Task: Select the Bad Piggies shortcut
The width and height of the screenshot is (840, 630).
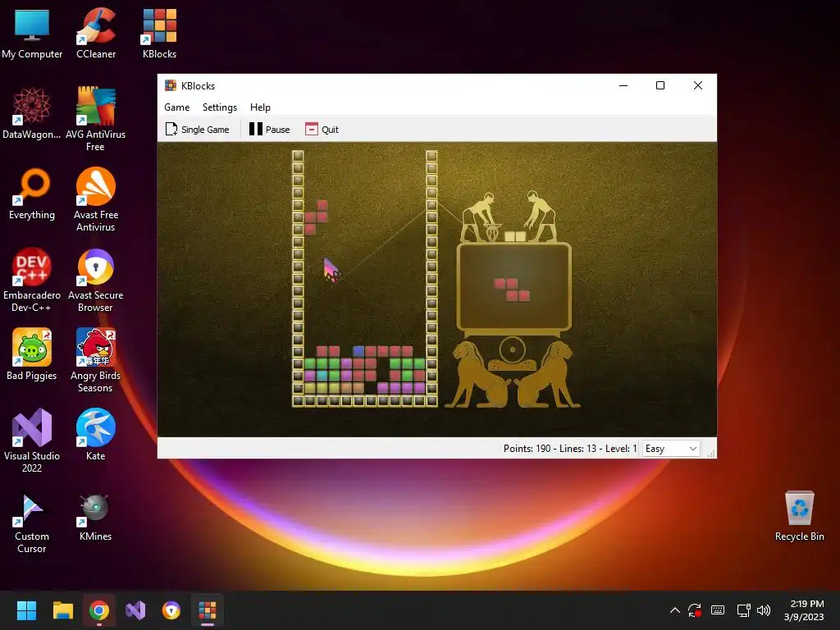Action: 32,354
